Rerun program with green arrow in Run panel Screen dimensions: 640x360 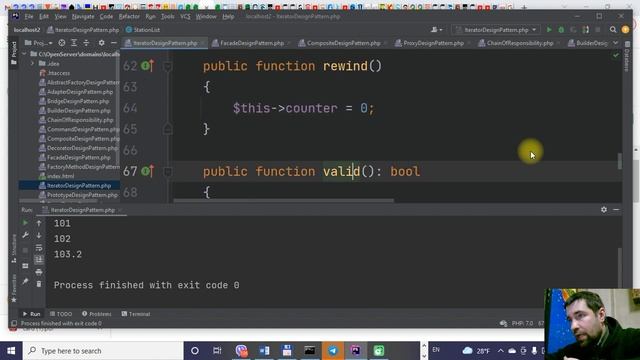click(x=25, y=223)
